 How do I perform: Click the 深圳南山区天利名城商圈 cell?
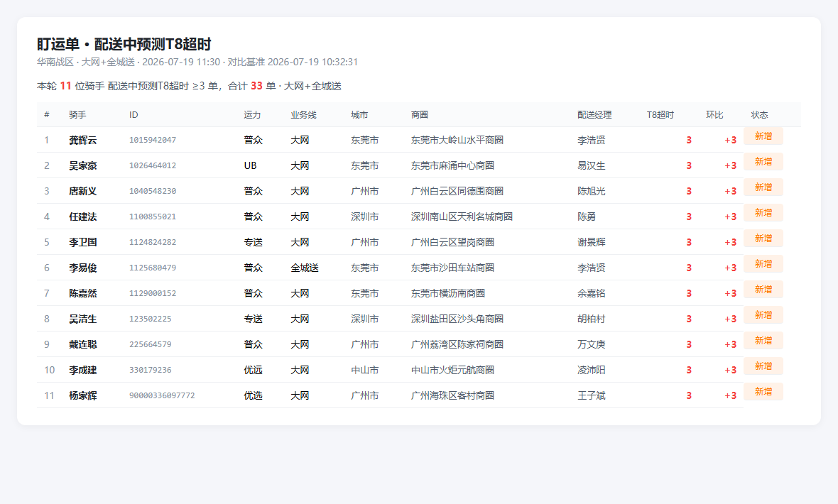pyautogui.click(x=462, y=217)
